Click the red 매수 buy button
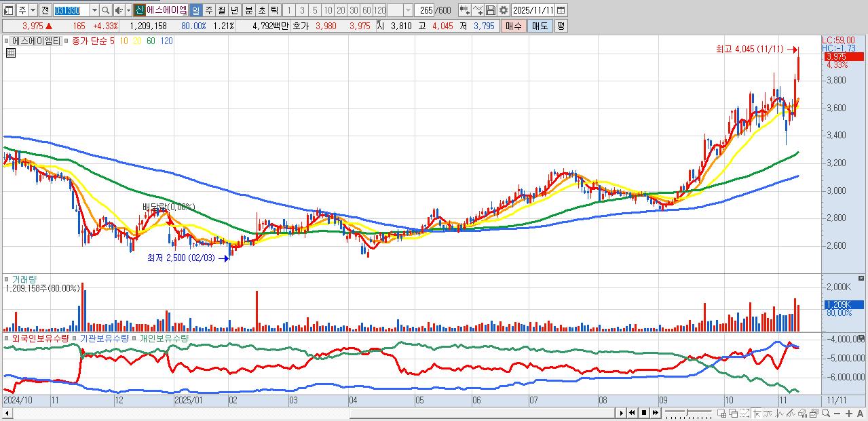 click(513, 26)
